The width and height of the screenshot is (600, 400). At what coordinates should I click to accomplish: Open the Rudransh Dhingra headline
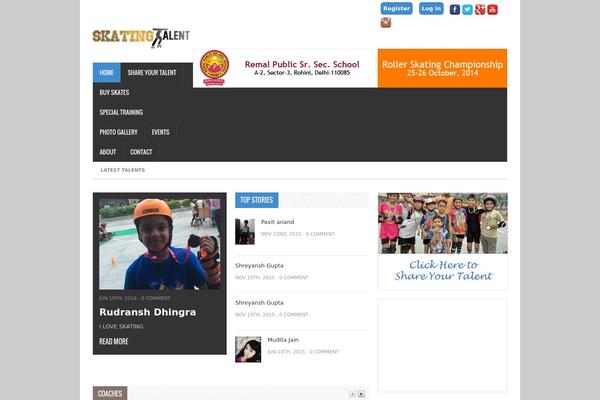click(148, 312)
